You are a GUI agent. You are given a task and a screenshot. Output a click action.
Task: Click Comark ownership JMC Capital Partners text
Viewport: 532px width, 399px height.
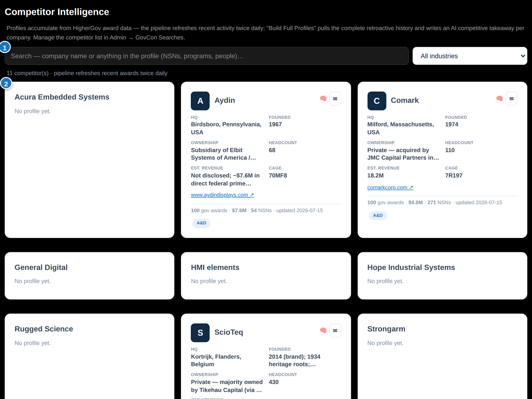tap(403, 154)
